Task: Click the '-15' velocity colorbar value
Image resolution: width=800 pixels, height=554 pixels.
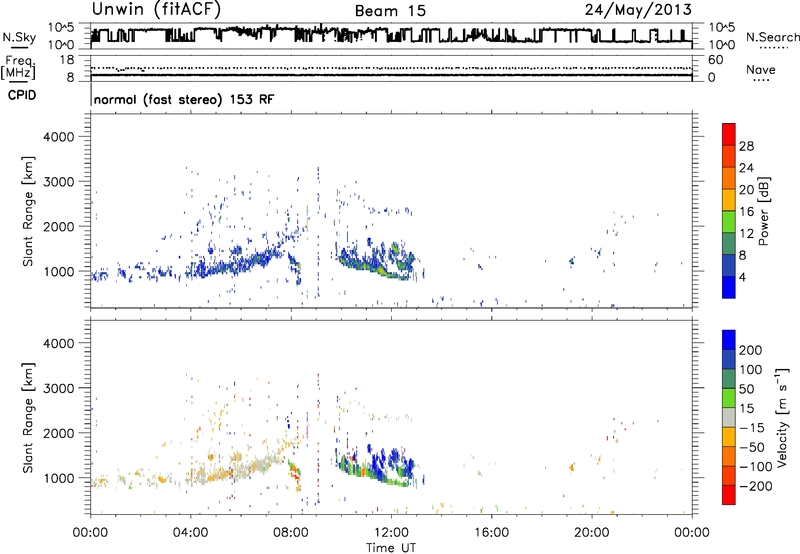Action: pyautogui.click(x=752, y=428)
